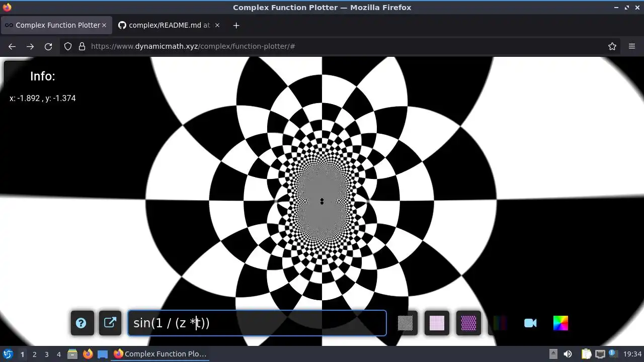Image resolution: width=644 pixels, height=362 pixels.
Task: Click the Info: panel heading
Action: click(x=43, y=76)
